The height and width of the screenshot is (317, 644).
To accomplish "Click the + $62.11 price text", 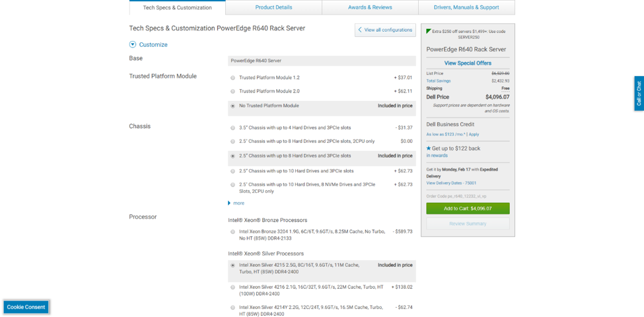I will point(403,91).
